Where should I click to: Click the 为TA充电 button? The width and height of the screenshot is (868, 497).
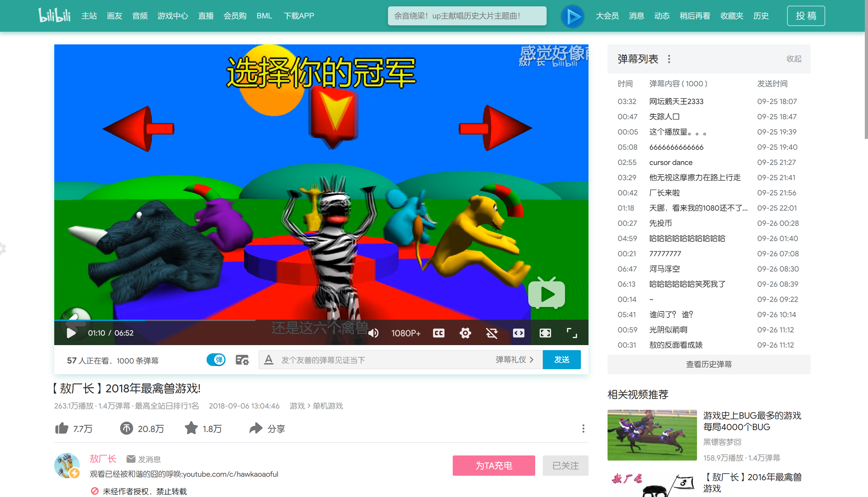494,465
